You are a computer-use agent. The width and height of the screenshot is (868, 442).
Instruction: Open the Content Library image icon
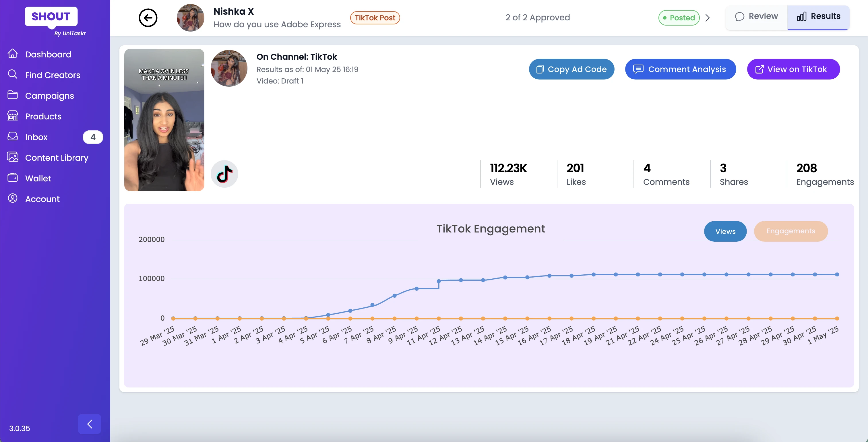coord(12,157)
